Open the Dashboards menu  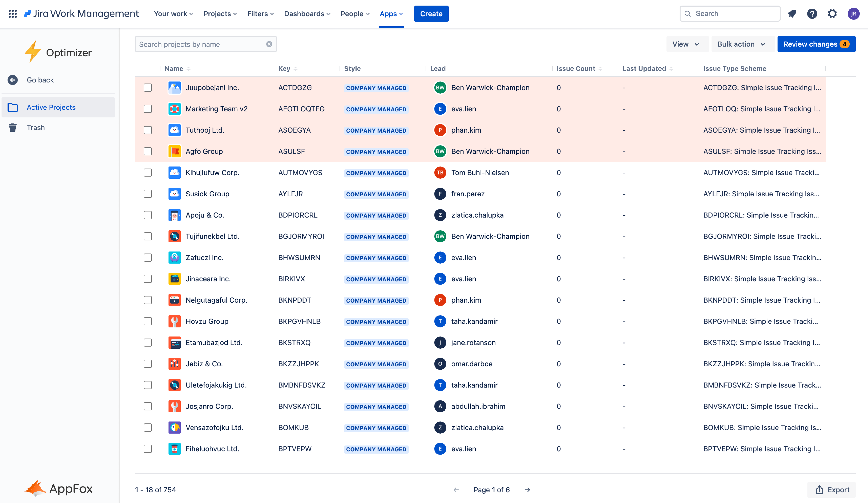307,14
